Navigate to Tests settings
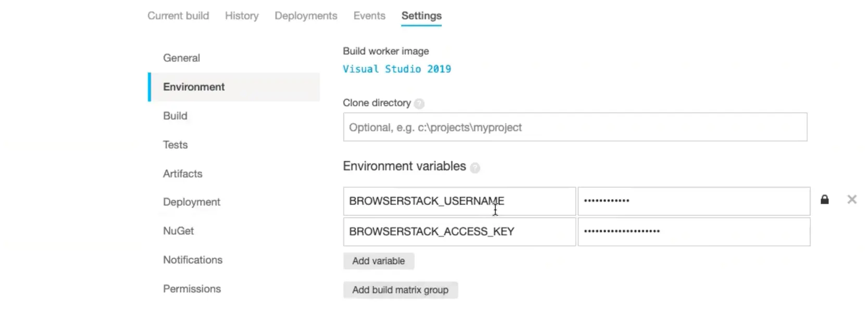The height and width of the screenshot is (312, 868). click(175, 145)
